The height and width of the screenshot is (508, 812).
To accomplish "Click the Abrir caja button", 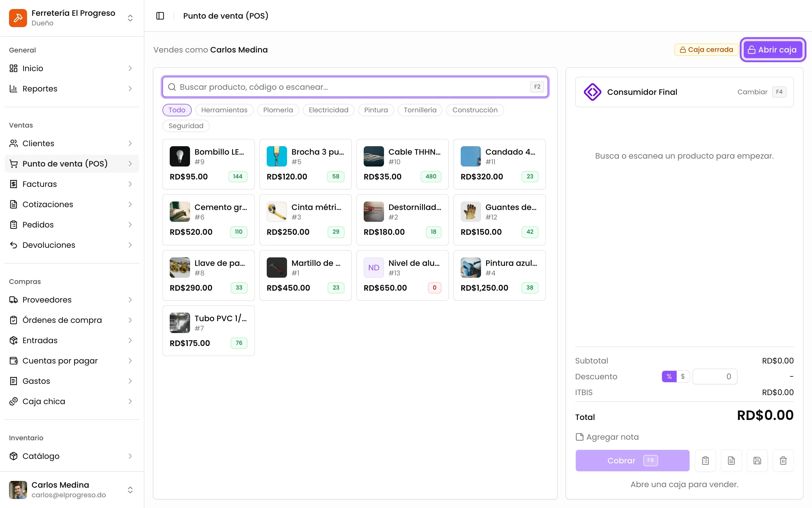I will point(773,50).
